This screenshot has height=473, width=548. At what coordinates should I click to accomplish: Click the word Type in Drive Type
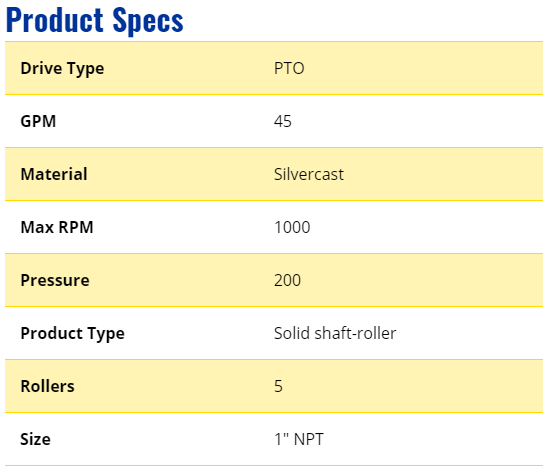[x=86, y=70]
